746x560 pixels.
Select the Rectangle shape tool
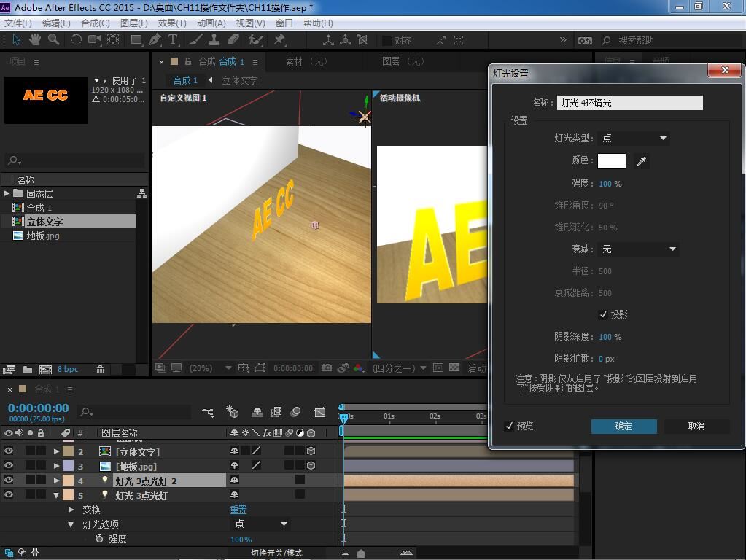[x=136, y=40]
